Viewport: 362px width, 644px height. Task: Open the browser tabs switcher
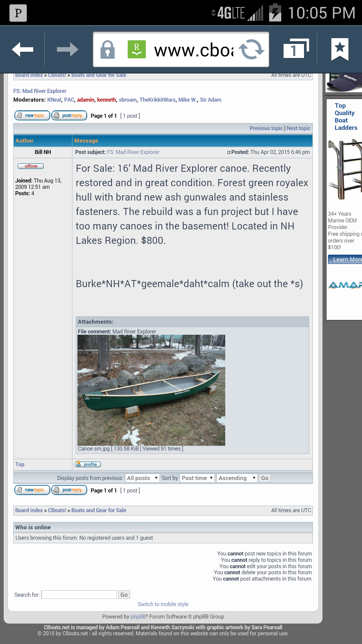click(x=295, y=50)
